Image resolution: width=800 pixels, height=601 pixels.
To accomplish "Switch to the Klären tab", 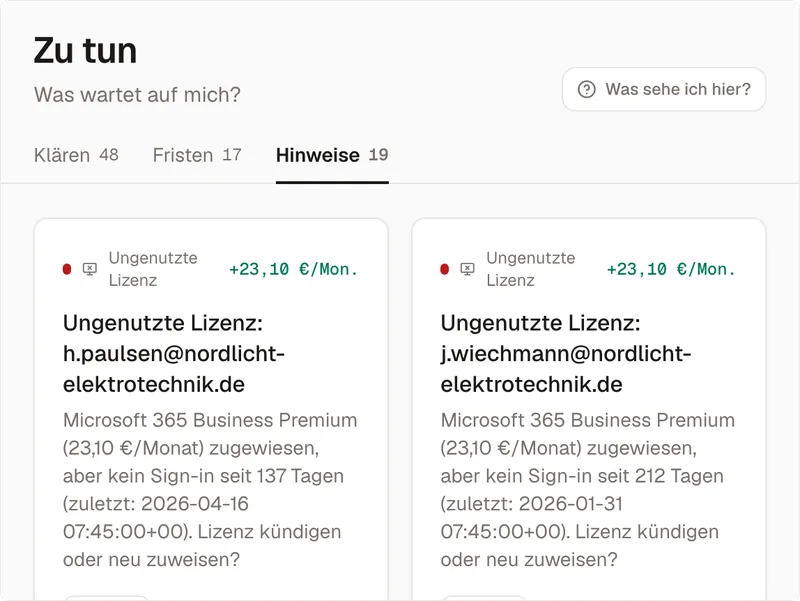I will point(76,155).
